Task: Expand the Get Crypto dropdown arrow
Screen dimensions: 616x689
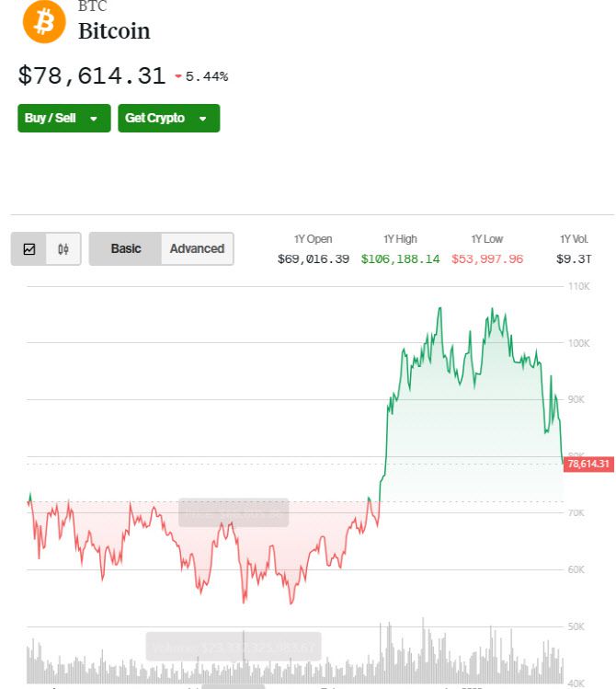Action: coord(203,119)
